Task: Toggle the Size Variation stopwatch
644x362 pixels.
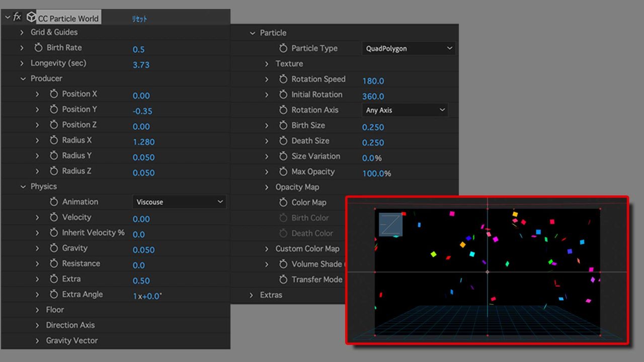Action: click(x=283, y=156)
